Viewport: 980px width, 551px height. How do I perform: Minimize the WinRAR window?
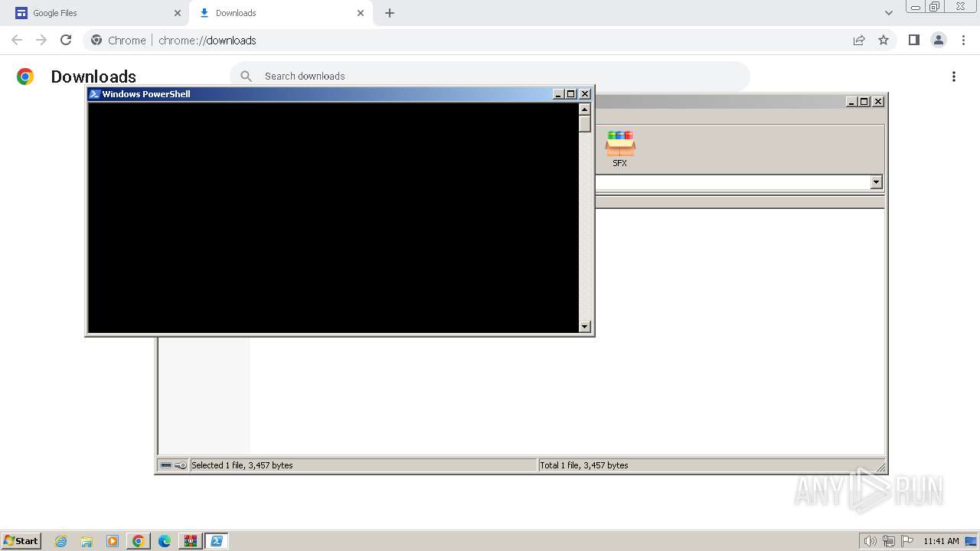(851, 102)
